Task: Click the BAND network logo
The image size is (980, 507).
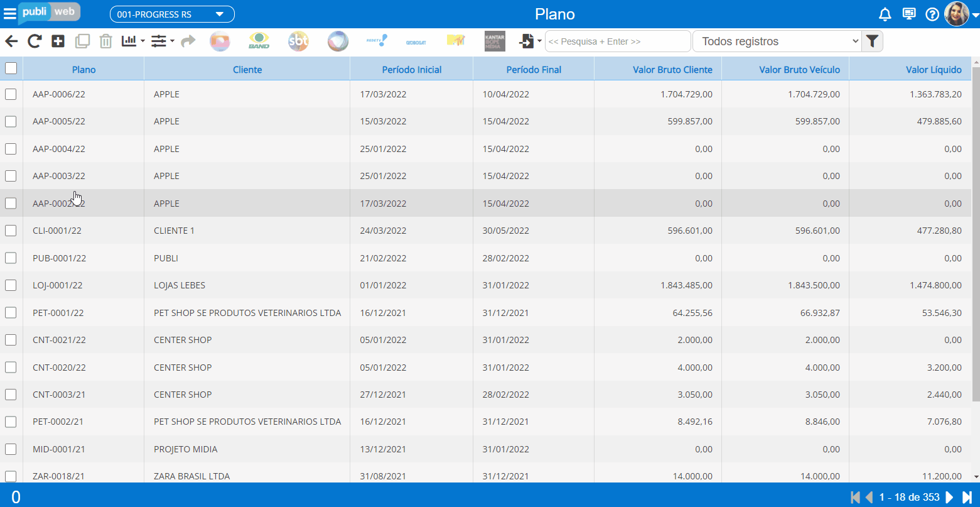Action: coord(259,41)
